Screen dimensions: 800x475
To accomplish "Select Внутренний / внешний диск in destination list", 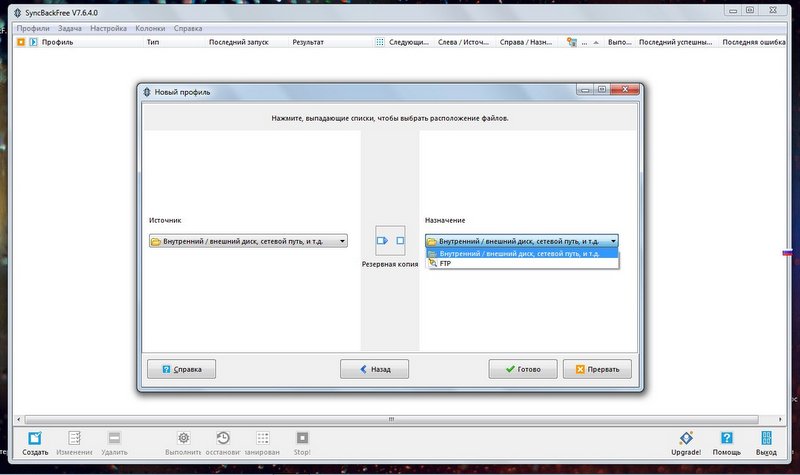I will coord(522,254).
